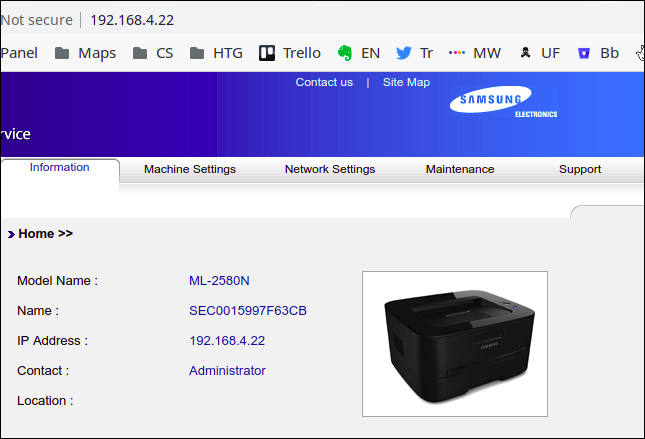The width and height of the screenshot is (645, 439).
Task: Go to the Maintenance tab
Action: pyautogui.click(x=460, y=169)
